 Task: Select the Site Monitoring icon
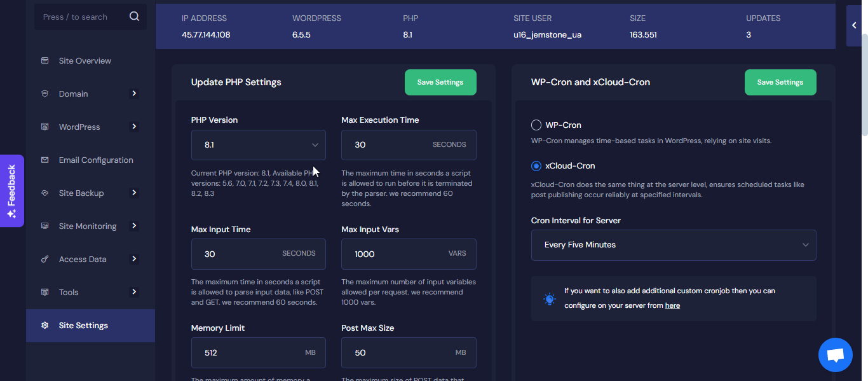[44, 226]
